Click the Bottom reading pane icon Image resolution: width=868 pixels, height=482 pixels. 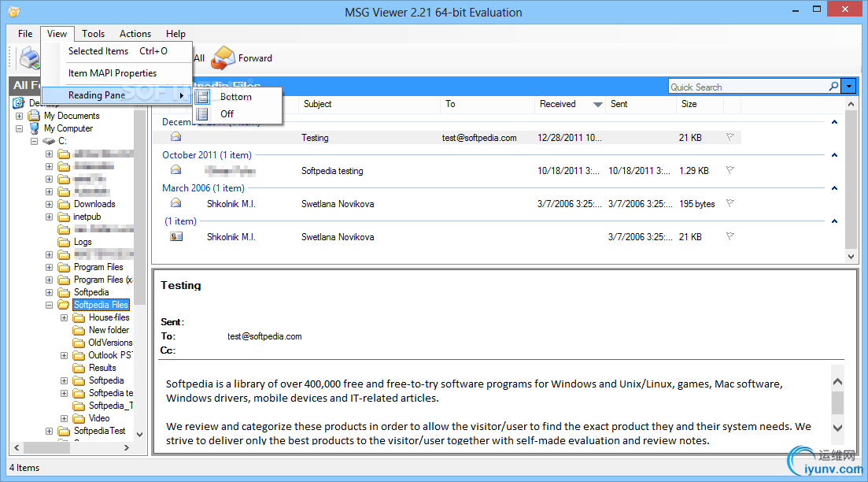coord(202,96)
